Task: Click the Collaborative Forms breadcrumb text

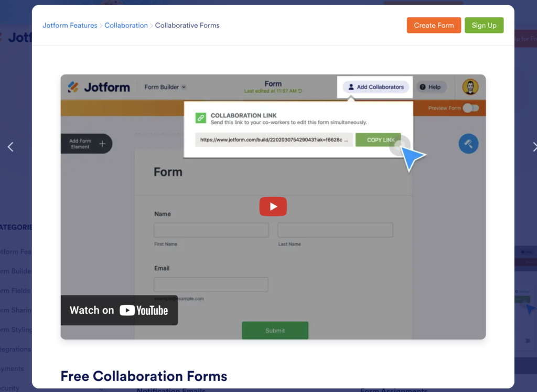Action: click(187, 25)
